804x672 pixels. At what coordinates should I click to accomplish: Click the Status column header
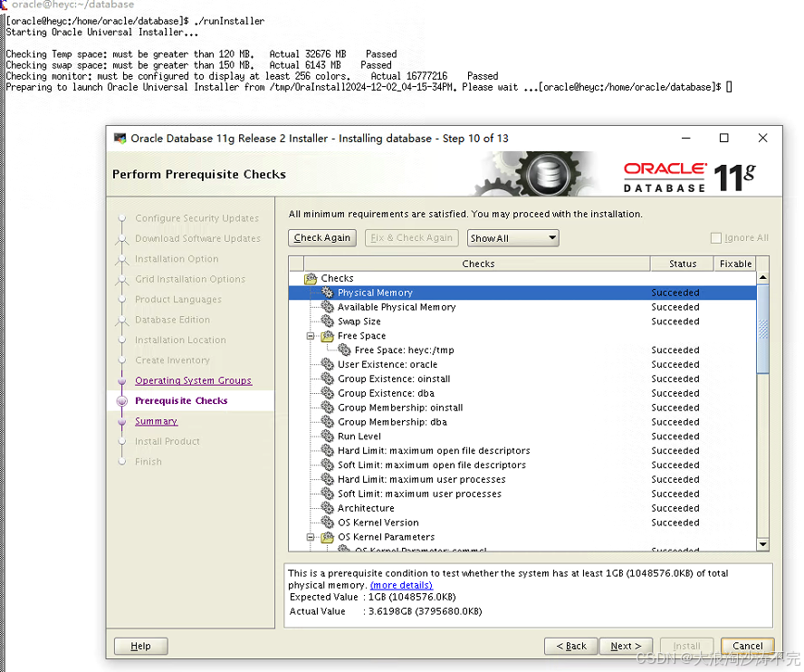683,264
